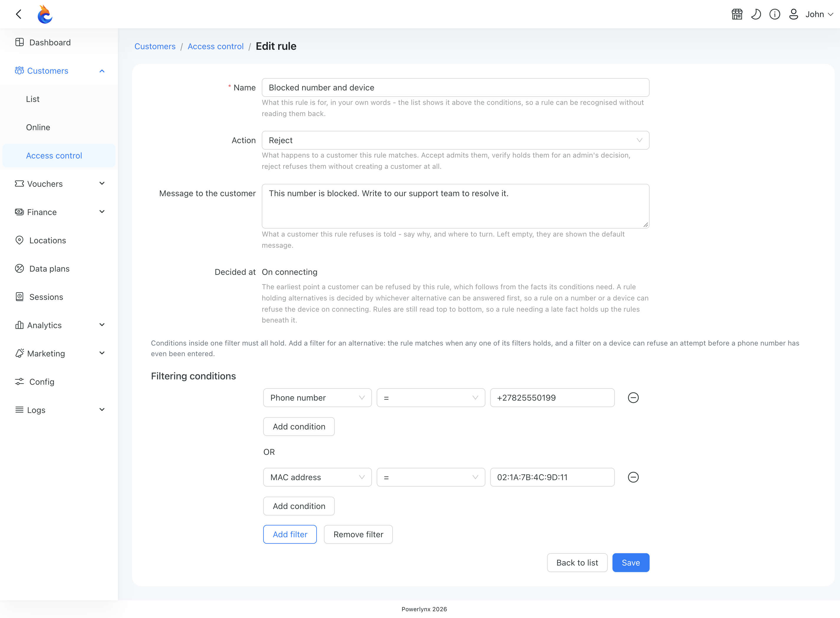Add condition under MAC address filter
This screenshot has width=840, height=618.
click(x=299, y=506)
